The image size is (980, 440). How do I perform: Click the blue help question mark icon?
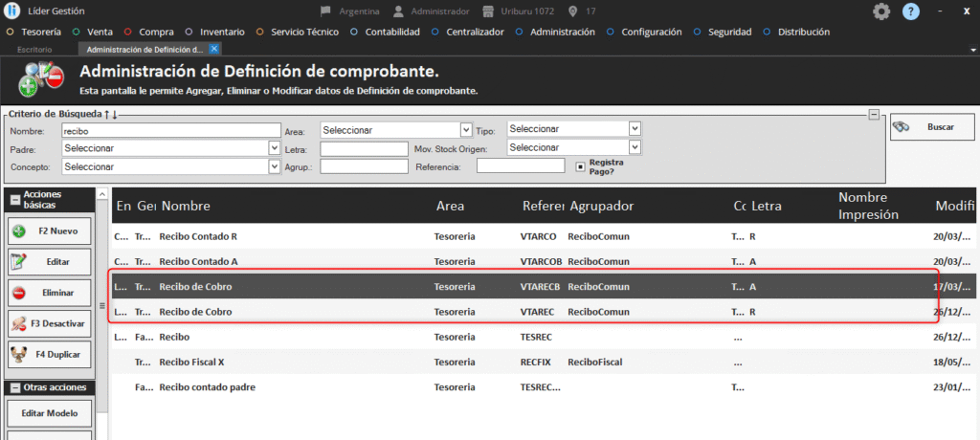tap(910, 11)
